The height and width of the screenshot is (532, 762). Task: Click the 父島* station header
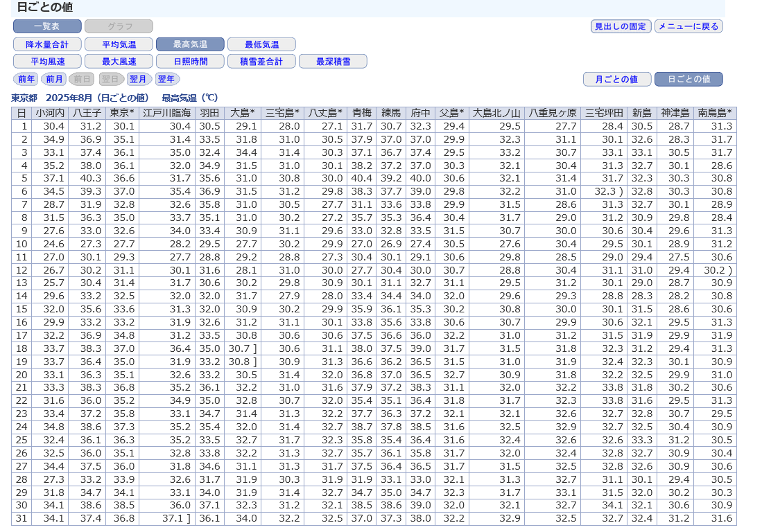click(x=451, y=113)
